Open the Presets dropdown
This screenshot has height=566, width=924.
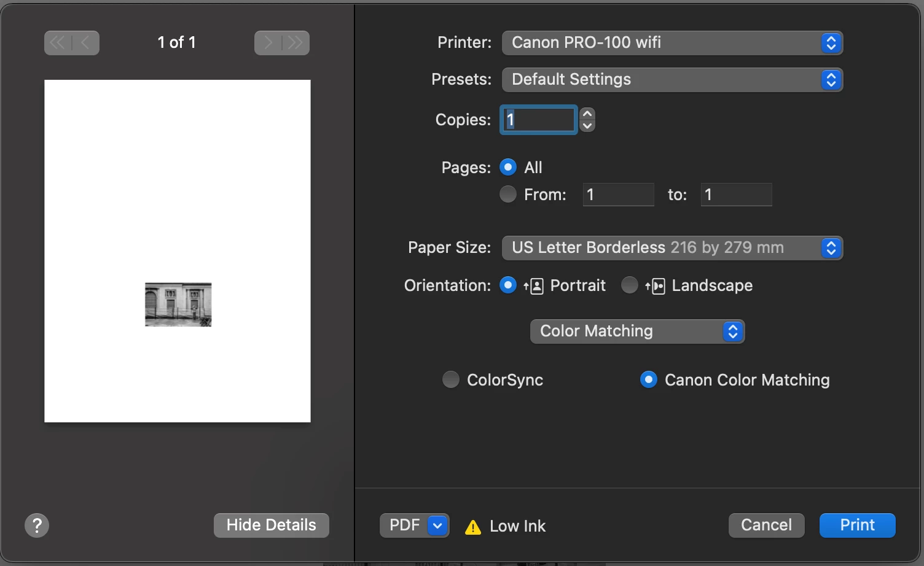tap(673, 80)
